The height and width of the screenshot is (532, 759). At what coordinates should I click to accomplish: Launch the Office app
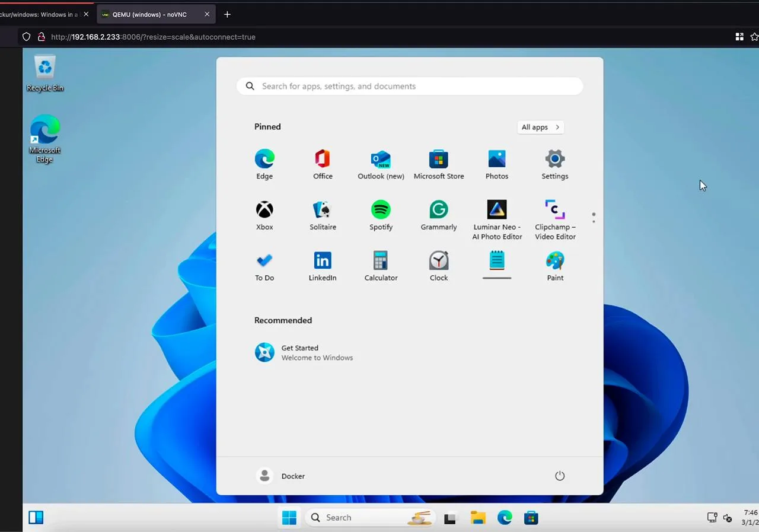[323, 164]
